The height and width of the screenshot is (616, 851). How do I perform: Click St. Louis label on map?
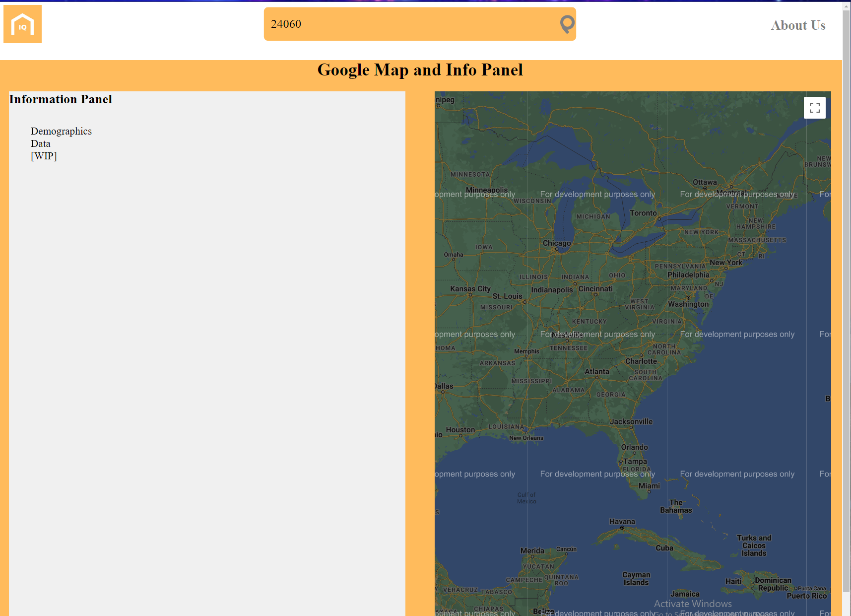507,296
